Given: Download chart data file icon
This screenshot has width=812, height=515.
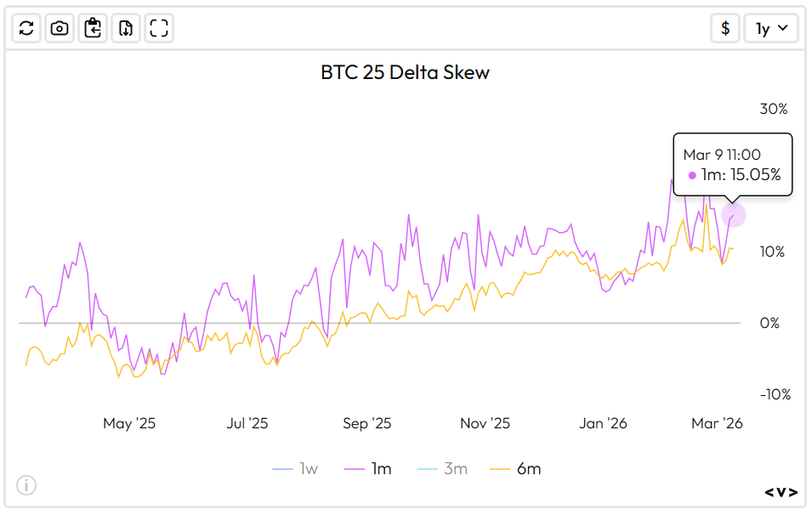Looking at the screenshot, I should pos(126,28).
